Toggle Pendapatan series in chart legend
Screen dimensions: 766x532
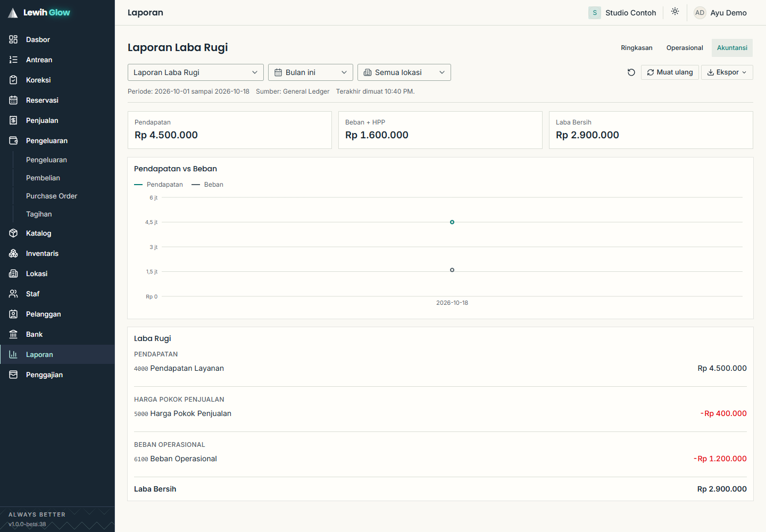(x=159, y=185)
